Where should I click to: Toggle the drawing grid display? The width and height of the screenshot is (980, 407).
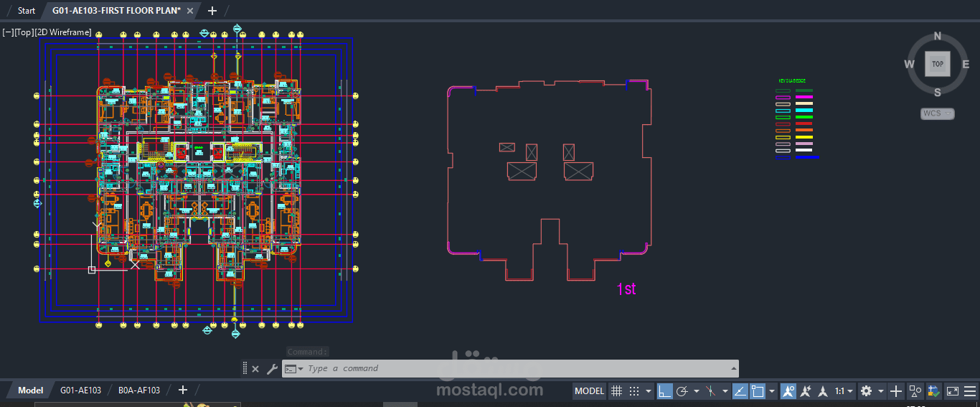point(616,391)
